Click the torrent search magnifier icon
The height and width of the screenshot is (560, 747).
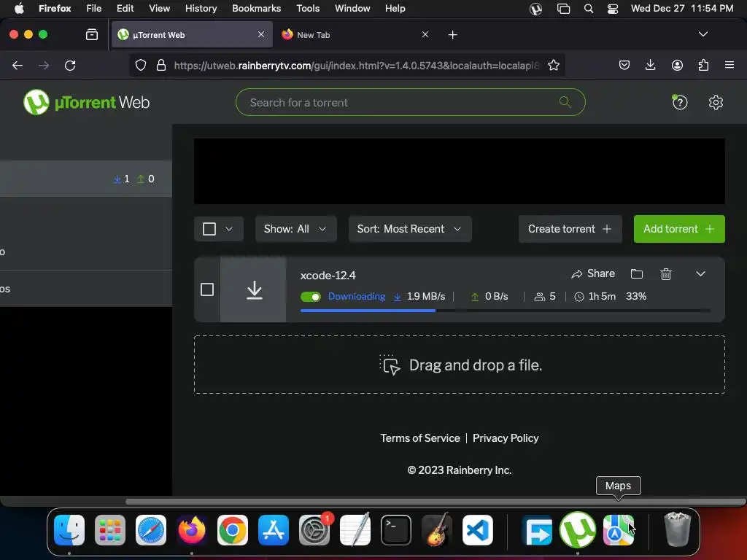[565, 102]
